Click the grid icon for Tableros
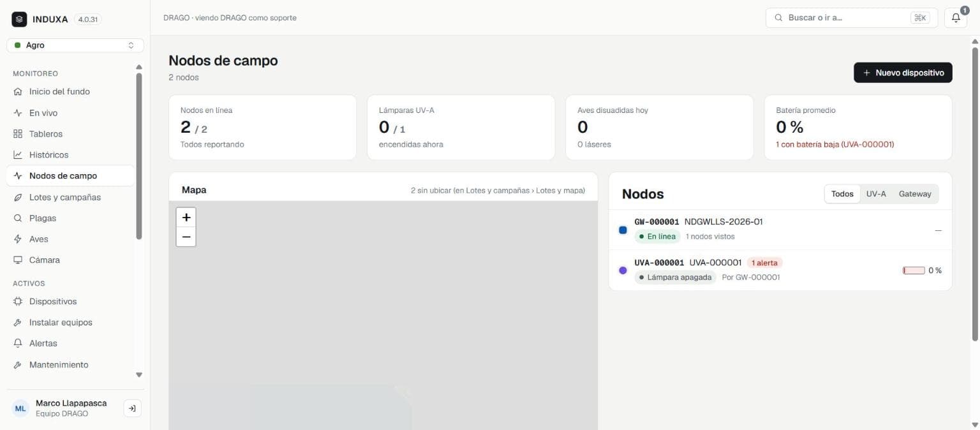Viewport: 980px width, 430px height. [18, 134]
